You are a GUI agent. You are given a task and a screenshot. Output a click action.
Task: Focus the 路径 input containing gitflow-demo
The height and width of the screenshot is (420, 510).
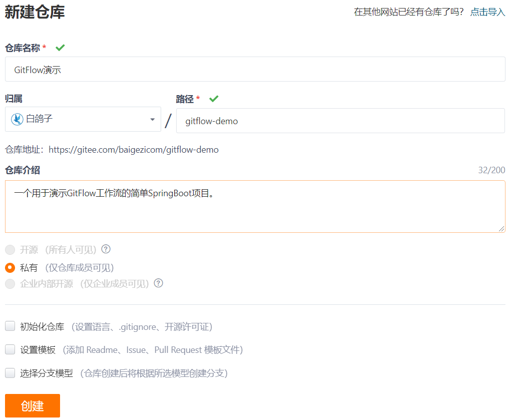340,121
